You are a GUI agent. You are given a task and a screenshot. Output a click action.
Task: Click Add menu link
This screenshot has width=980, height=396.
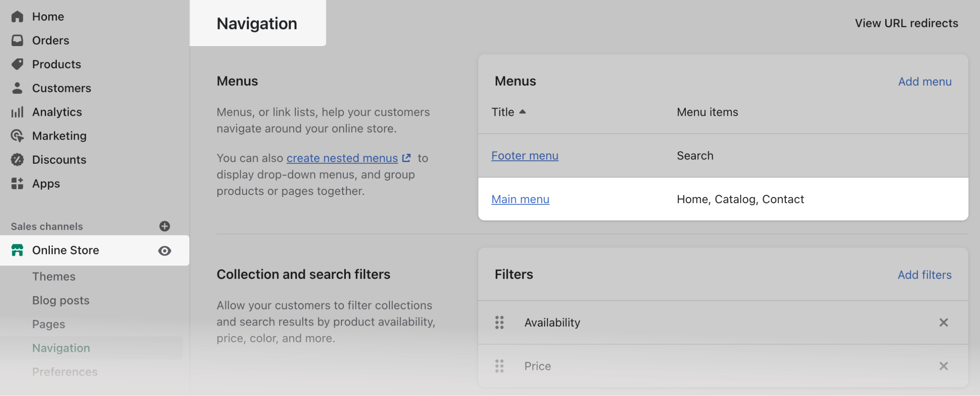(x=925, y=82)
